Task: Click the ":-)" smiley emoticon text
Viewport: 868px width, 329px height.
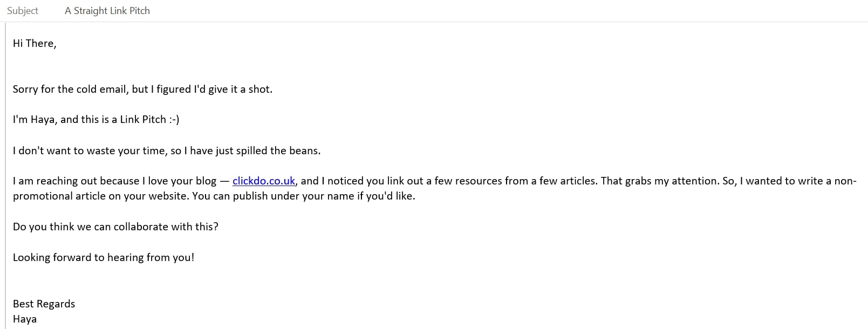Action: coord(174,120)
